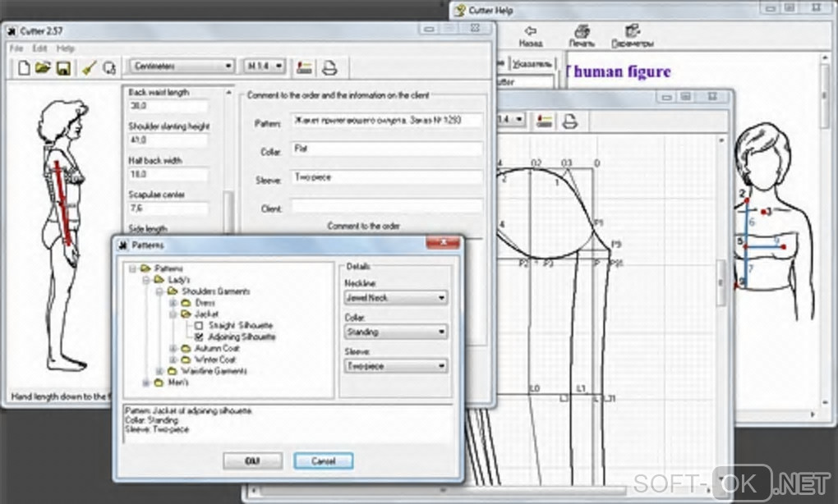Click the Sleeve field in the order comment group
This screenshot has height=504, width=838.
pos(387,178)
